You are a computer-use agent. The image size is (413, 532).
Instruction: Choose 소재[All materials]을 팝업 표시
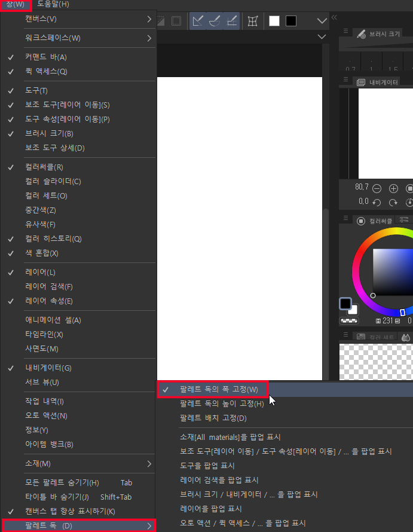285,437
